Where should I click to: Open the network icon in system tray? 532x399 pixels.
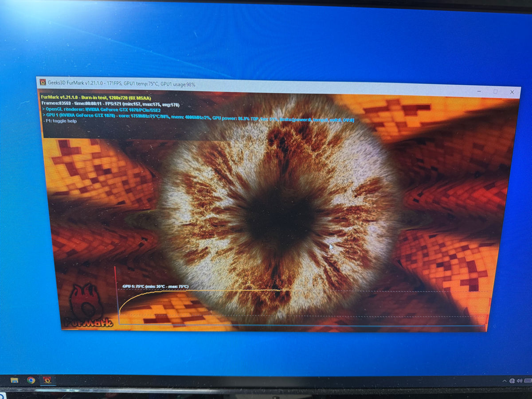coord(512,381)
